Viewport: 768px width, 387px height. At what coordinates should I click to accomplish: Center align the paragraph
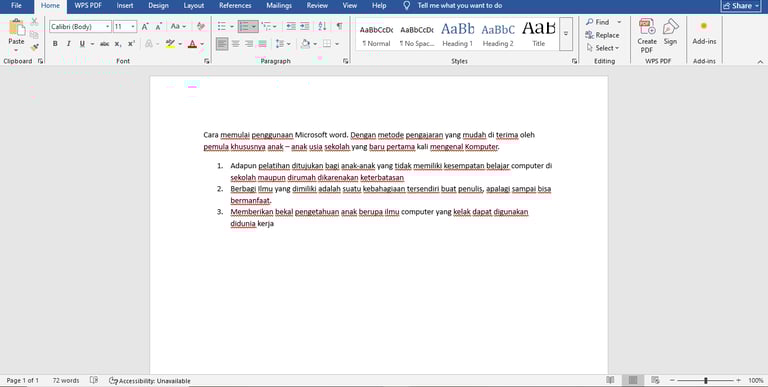click(x=236, y=44)
